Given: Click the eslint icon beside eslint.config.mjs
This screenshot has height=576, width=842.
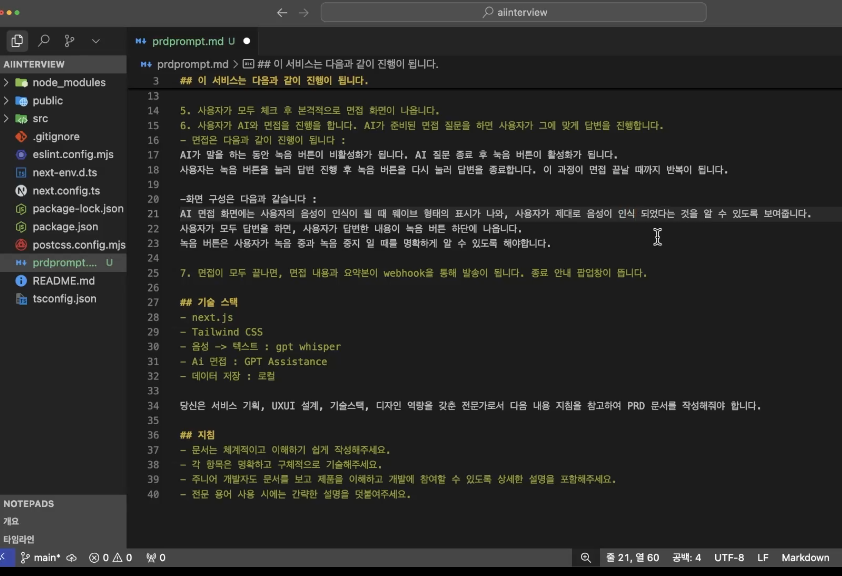Looking at the screenshot, I should 21,154.
